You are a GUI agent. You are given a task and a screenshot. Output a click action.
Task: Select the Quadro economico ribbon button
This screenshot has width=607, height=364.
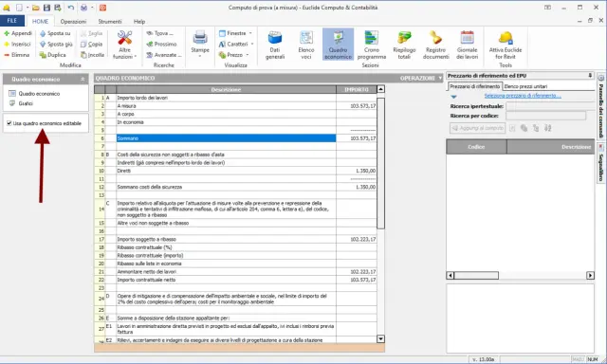tap(338, 45)
